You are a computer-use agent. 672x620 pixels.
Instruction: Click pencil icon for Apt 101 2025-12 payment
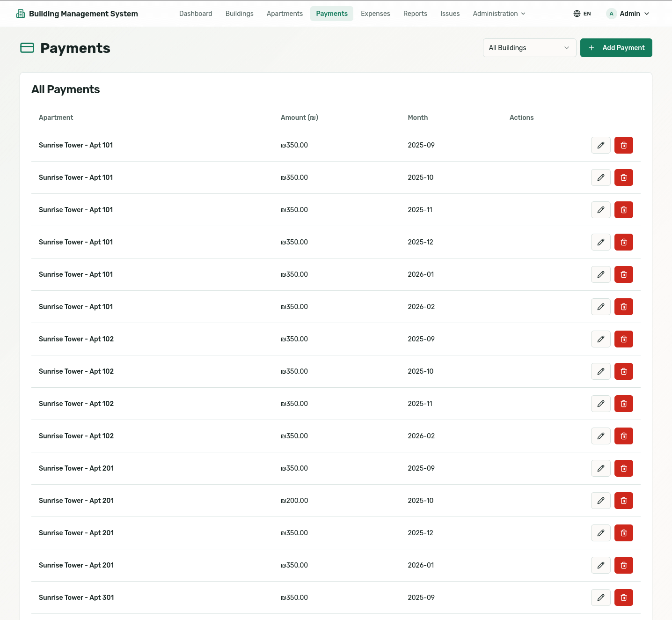click(x=600, y=242)
